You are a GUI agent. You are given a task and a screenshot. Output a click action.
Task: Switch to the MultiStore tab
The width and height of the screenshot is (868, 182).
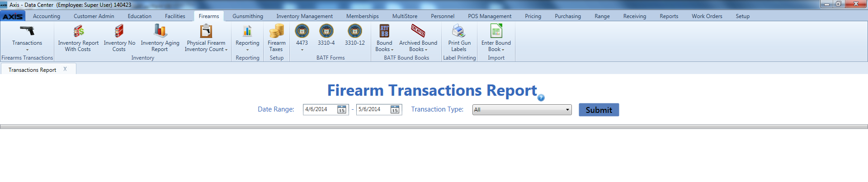tap(405, 16)
